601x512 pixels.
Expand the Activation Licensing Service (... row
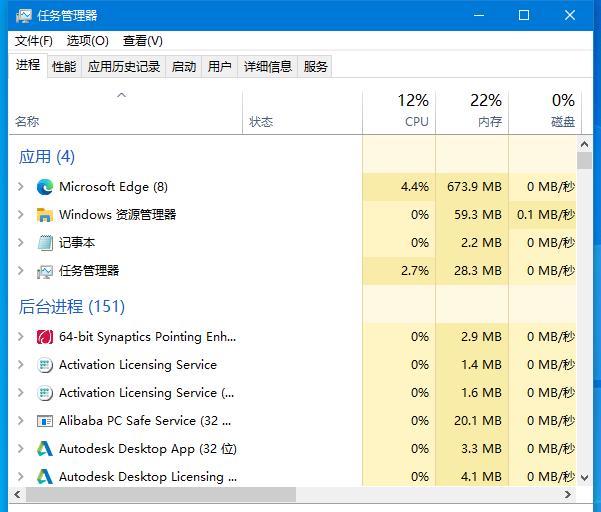click(21, 393)
